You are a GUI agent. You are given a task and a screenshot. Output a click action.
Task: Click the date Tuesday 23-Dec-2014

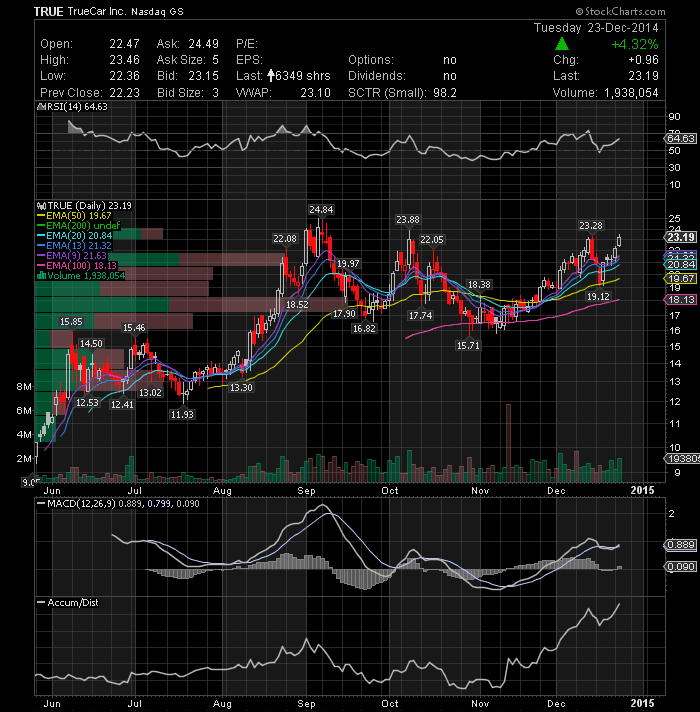click(596, 28)
